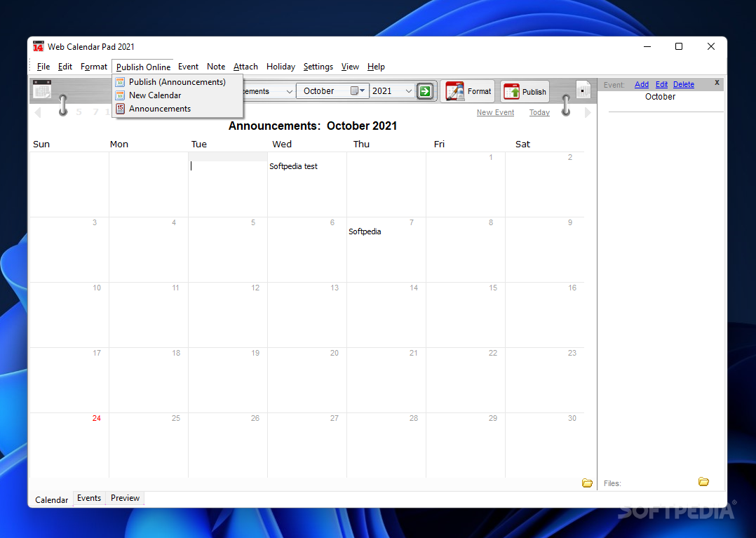The height and width of the screenshot is (538, 756).
Task: Switch to the Calendar tab
Action: (51, 499)
